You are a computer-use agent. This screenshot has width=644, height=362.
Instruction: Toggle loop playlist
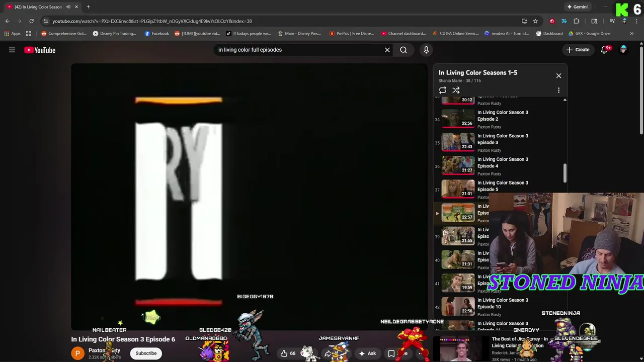[x=443, y=90]
